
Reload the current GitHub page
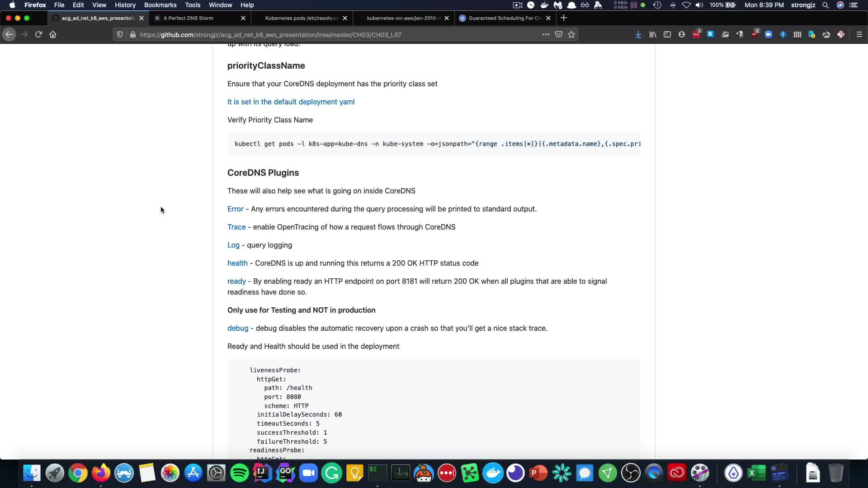pos(38,34)
